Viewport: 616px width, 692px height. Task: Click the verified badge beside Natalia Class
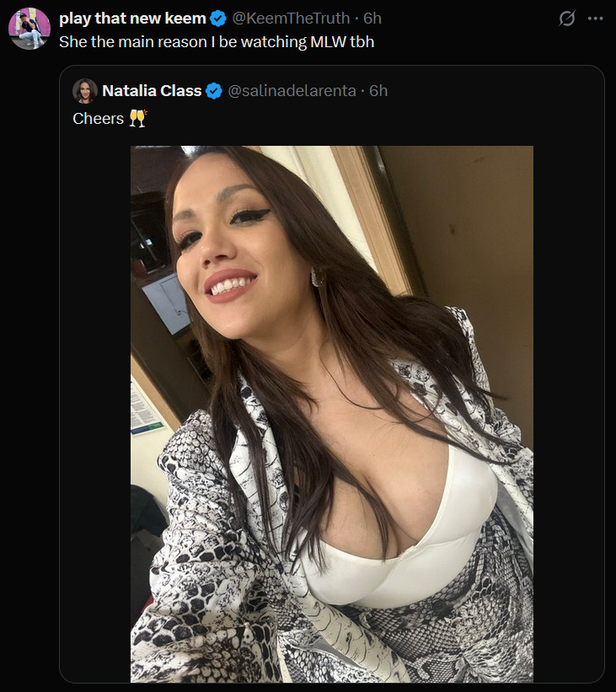[x=214, y=91]
